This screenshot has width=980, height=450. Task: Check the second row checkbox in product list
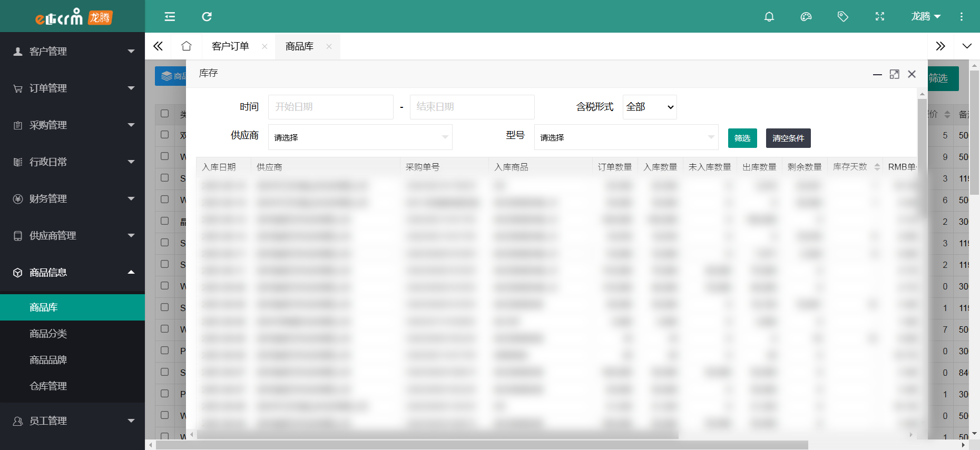point(165,156)
